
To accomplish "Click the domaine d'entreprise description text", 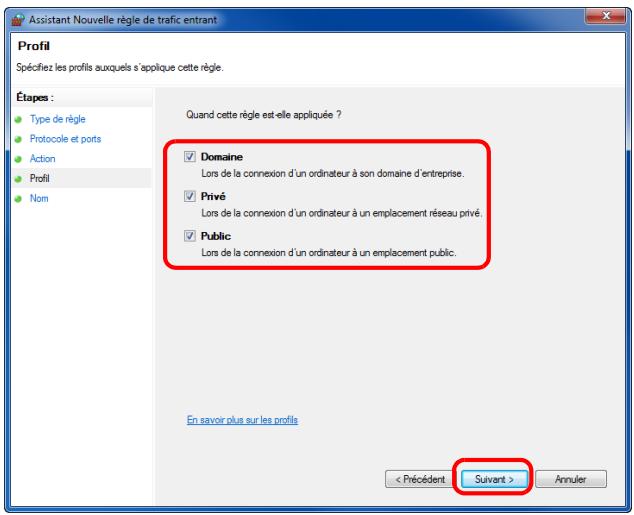I will coord(333,173).
